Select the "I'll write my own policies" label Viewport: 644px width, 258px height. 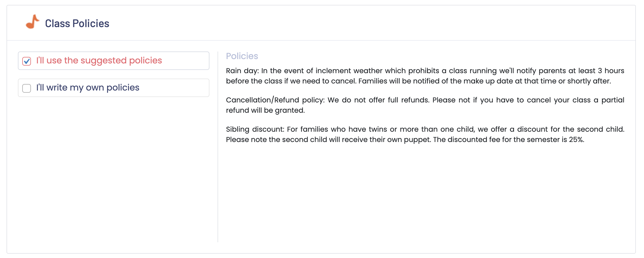[x=88, y=88]
